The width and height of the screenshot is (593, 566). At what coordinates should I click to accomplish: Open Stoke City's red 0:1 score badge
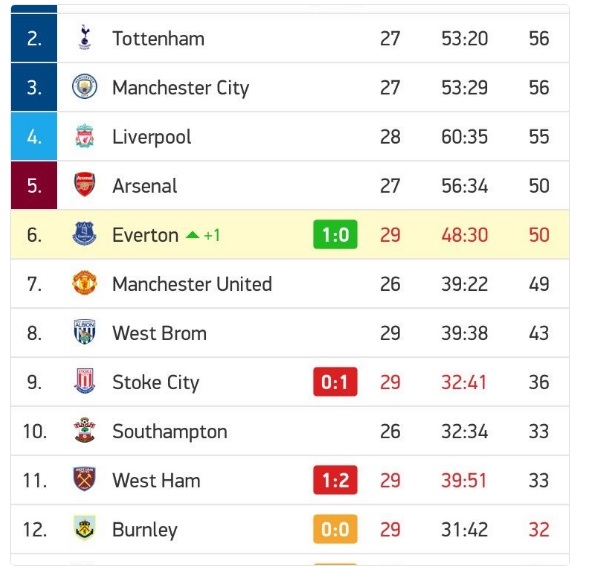tap(335, 382)
